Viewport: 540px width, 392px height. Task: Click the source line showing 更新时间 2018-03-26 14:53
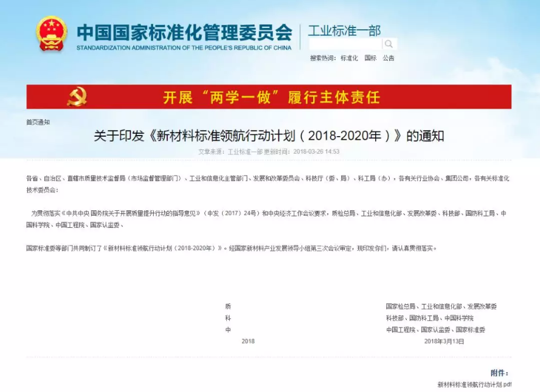269,151
